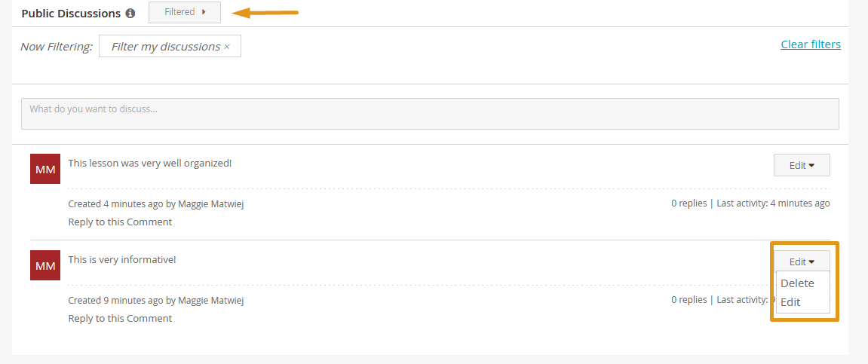Open the Edit dropdown for the well organized comment
This screenshot has width=868, height=364.
(x=802, y=165)
